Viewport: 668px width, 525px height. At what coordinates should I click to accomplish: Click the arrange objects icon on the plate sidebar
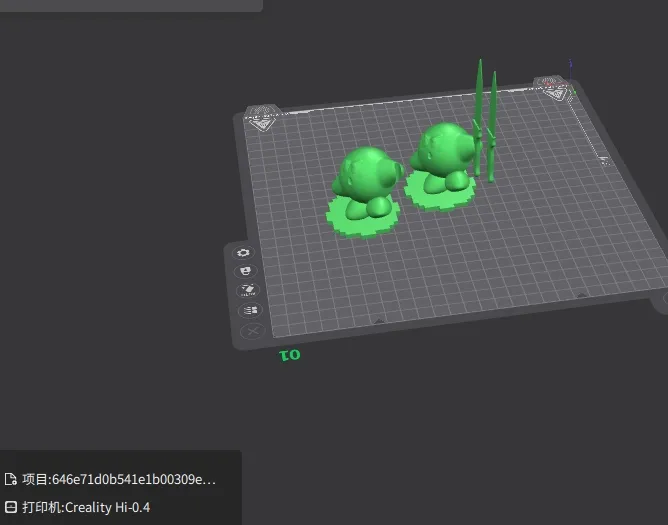coord(250,310)
